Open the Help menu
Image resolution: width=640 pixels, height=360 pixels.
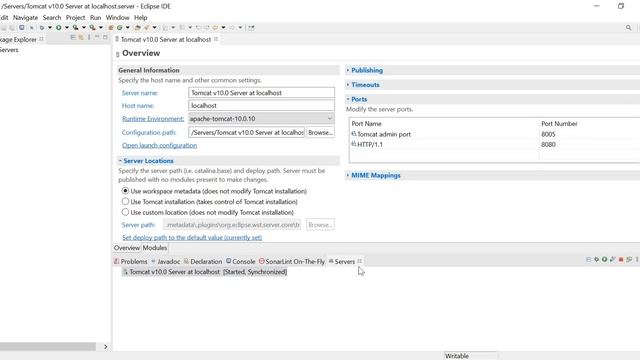tap(141, 18)
